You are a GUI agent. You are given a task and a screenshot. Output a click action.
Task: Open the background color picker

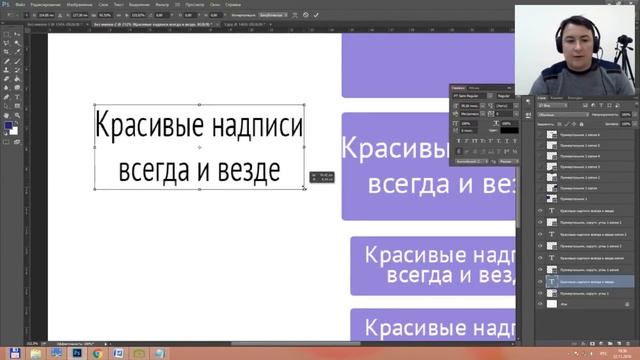coord(15,132)
